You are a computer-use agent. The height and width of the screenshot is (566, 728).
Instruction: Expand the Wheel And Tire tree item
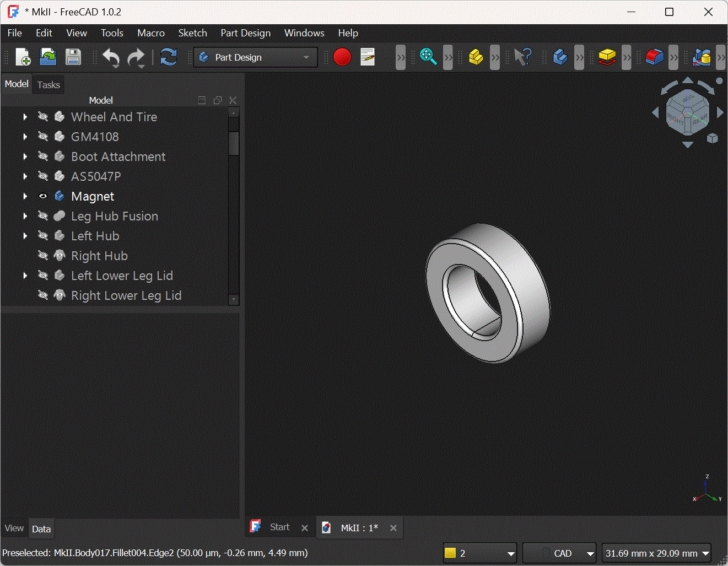[25, 117]
